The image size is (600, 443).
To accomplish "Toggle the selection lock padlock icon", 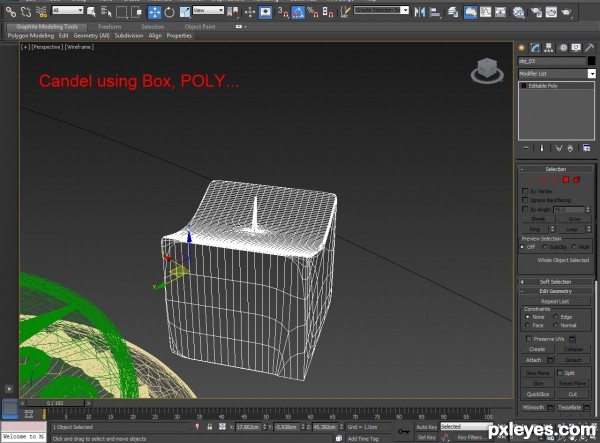I will click(210, 427).
